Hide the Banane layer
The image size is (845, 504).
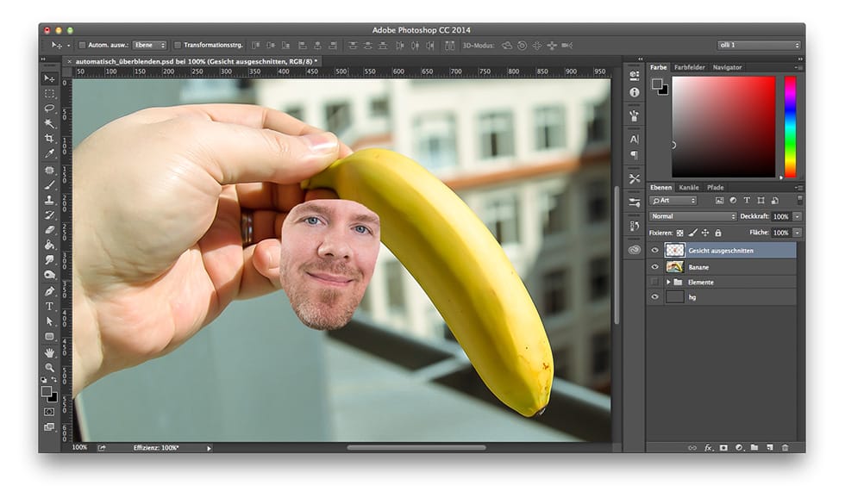coord(654,267)
